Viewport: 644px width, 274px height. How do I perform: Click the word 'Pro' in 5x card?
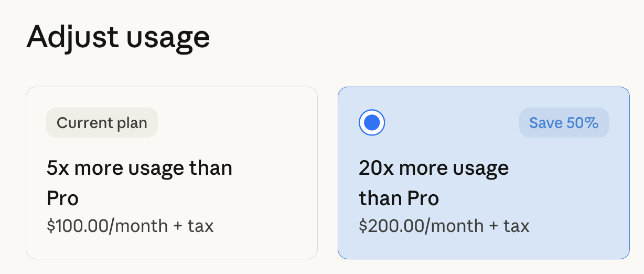click(62, 198)
